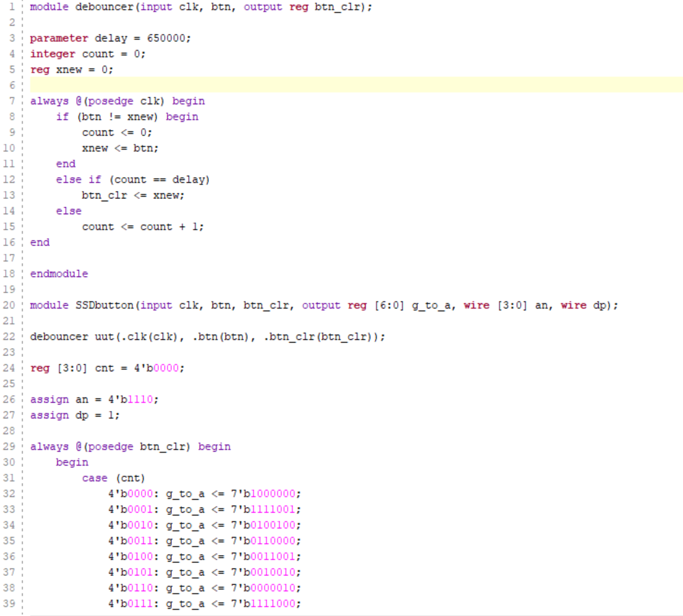The width and height of the screenshot is (683, 616).
Task: Click line number 17 in the gutter
Action: click(x=9, y=257)
